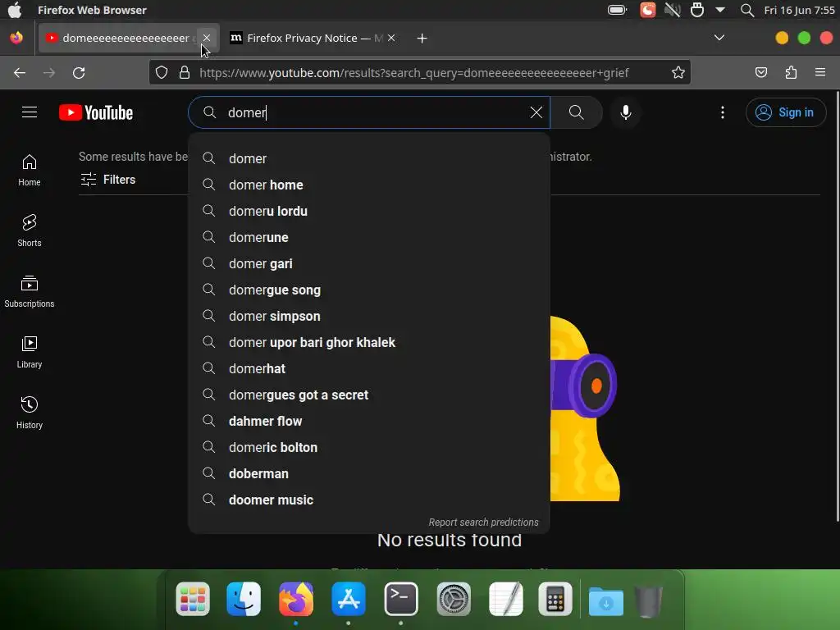This screenshot has width=840, height=630.
Task: Open the Terminal from the dock
Action: click(401, 599)
